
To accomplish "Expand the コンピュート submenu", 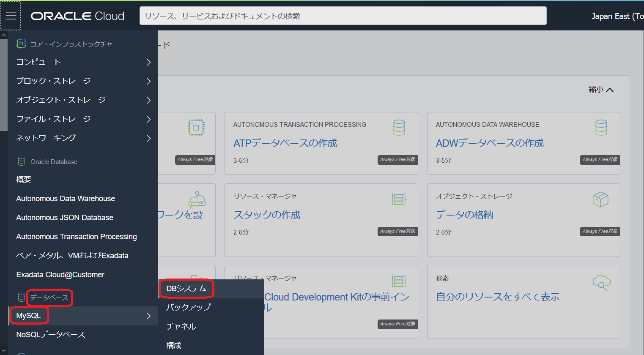I will coord(148,62).
